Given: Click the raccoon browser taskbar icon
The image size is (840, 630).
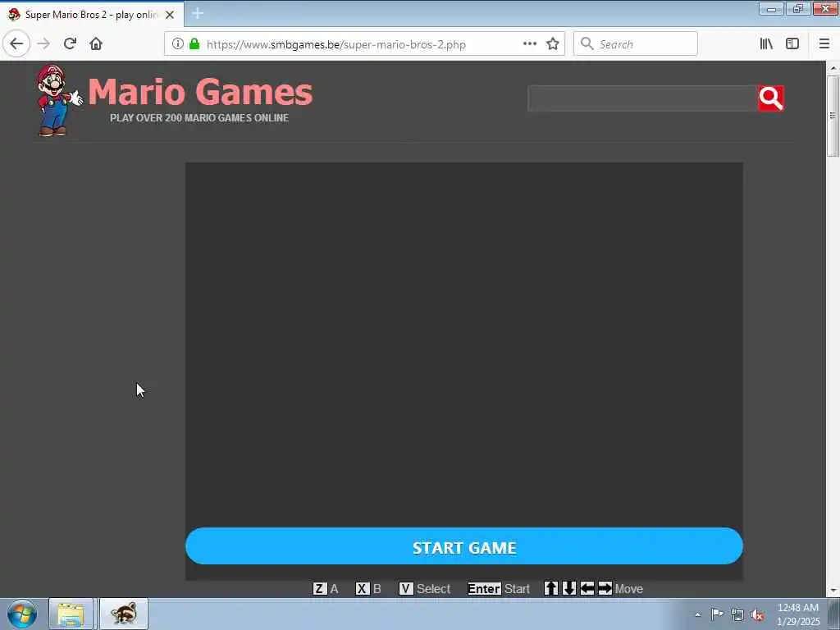Looking at the screenshot, I should 124,614.
